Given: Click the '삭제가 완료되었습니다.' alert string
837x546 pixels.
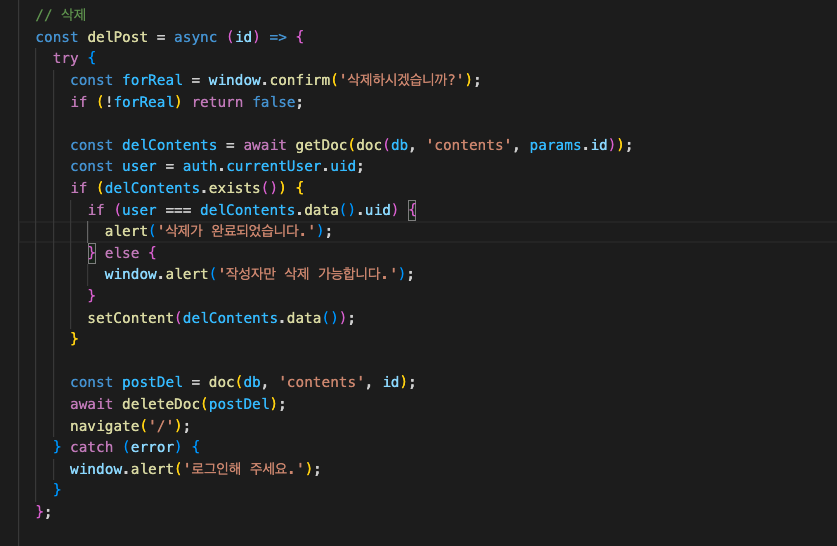Looking at the screenshot, I should [237, 231].
